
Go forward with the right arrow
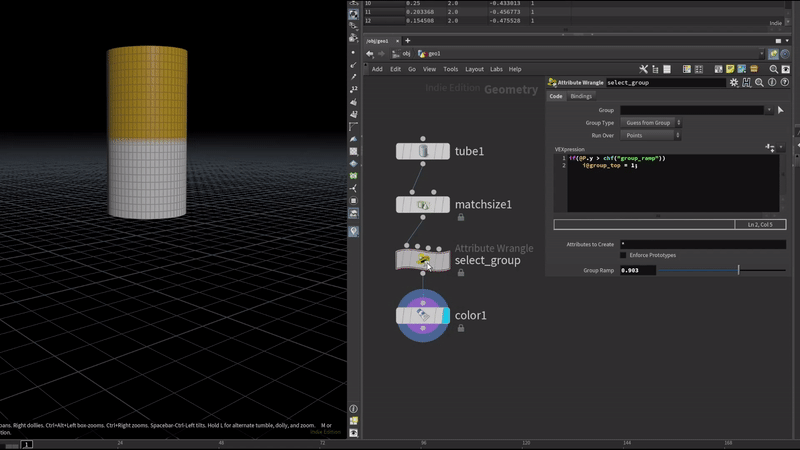(381, 54)
